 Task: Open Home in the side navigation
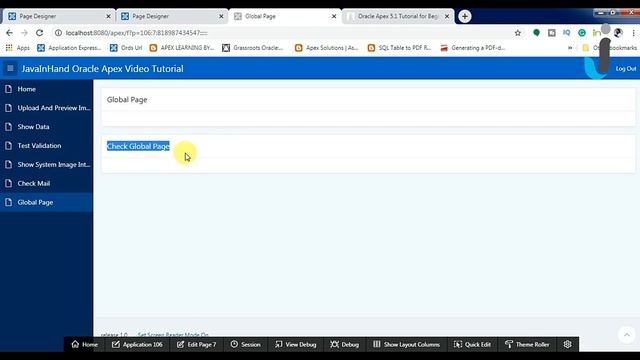point(47,89)
